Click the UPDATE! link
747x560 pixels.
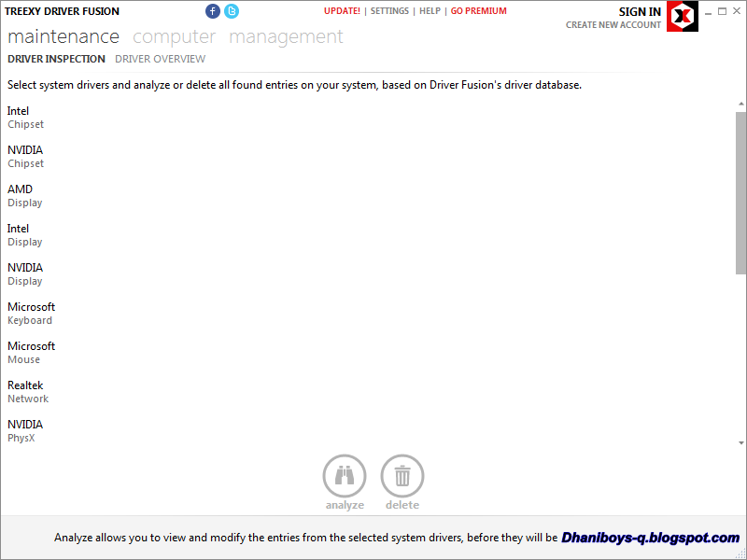[342, 11]
